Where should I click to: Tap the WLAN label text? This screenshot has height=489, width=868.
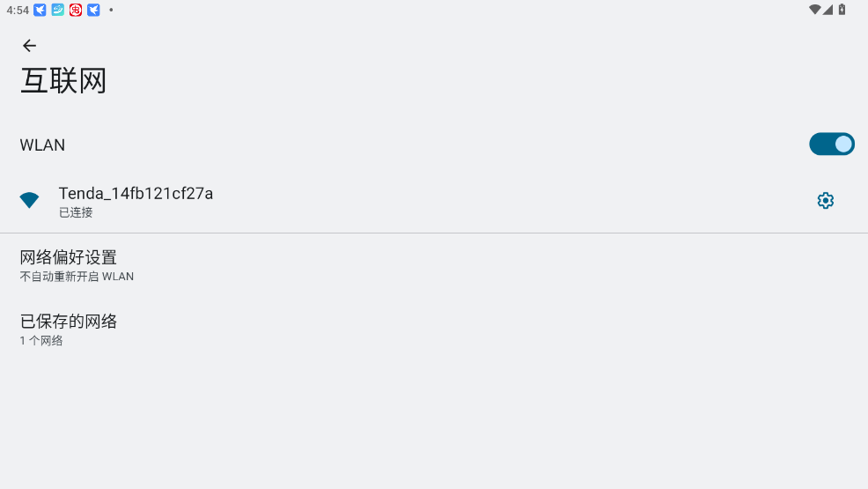tap(42, 145)
